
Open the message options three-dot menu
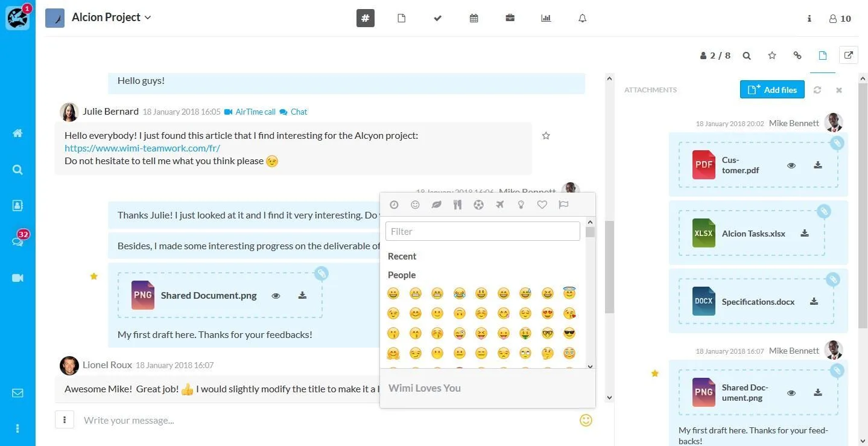coord(65,419)
